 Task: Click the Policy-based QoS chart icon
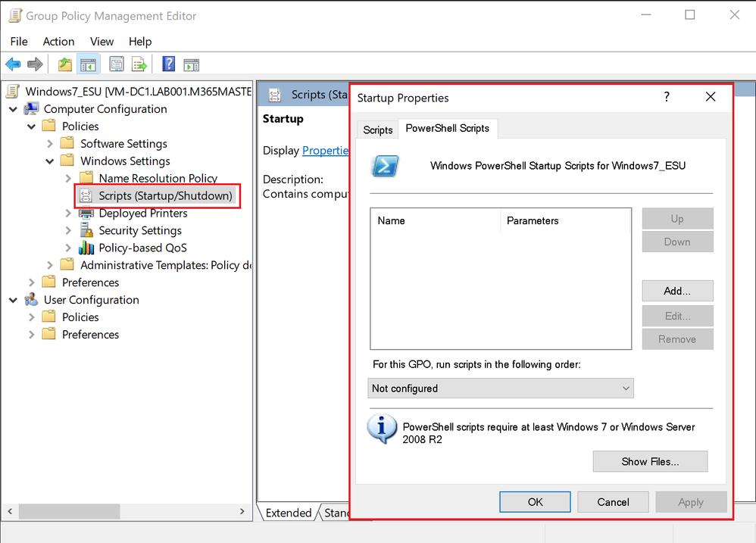(x=86, y=248)
